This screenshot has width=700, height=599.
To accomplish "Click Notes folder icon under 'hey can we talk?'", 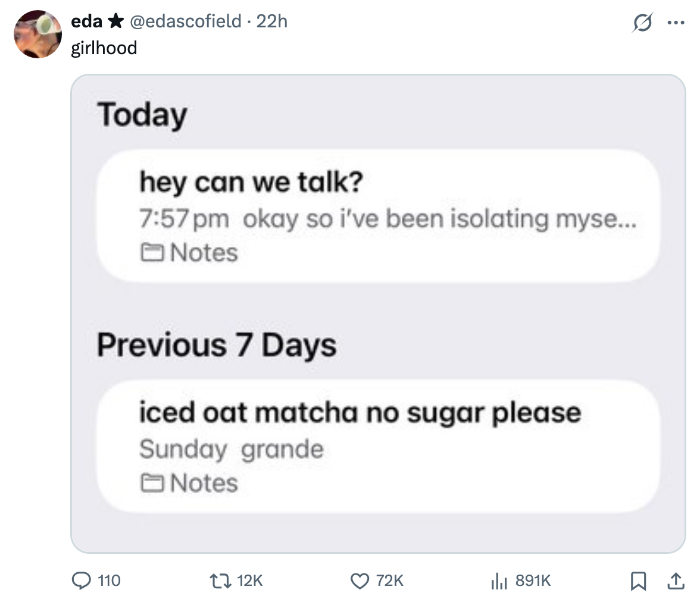I will (x=154, y=253).
